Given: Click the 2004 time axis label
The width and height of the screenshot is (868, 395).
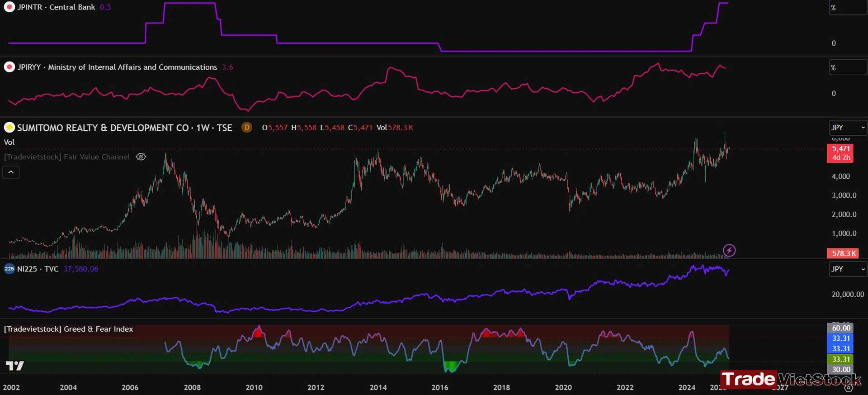Looking at the screenshot, I should click(x=68, y=387).
